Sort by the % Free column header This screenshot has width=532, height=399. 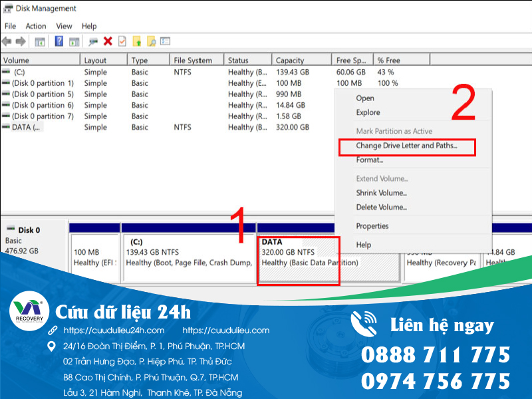pos(402,60)
